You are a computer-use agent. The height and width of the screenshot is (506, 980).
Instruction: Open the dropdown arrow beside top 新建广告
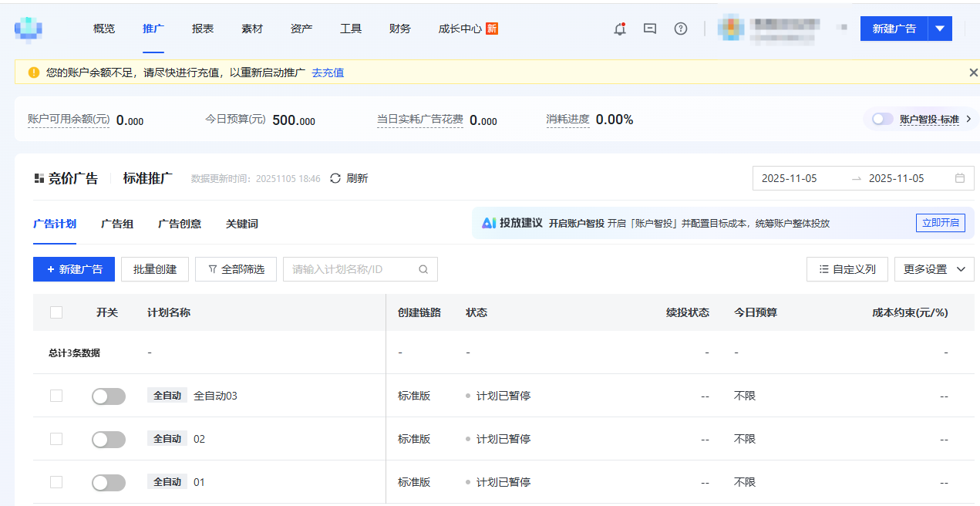coord(939,29)
